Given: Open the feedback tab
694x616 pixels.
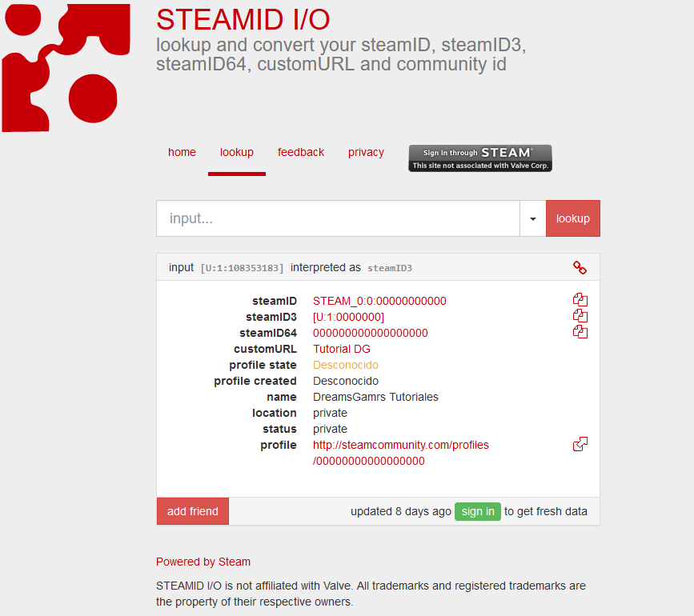Looking at the screenshot, I should tap(301, 152).
